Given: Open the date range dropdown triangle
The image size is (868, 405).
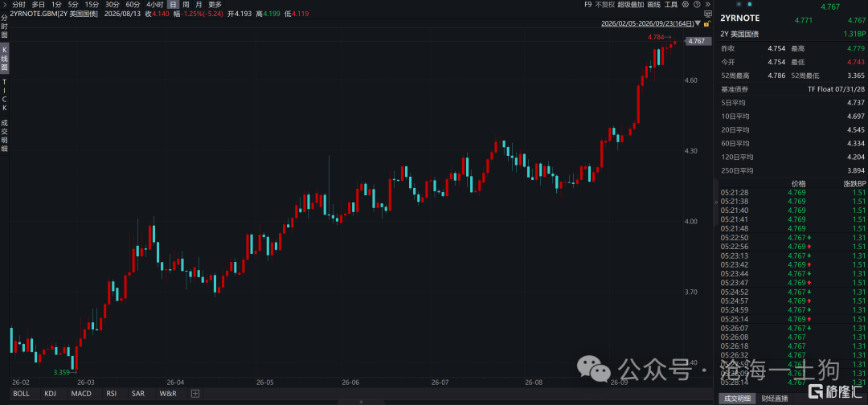Looking at the screenshot, I should point(698,23).
